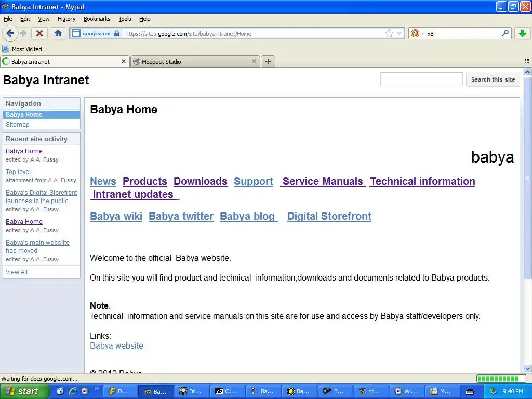Click the Forward arrow button
532x399 pixels.
coord(23,33)
